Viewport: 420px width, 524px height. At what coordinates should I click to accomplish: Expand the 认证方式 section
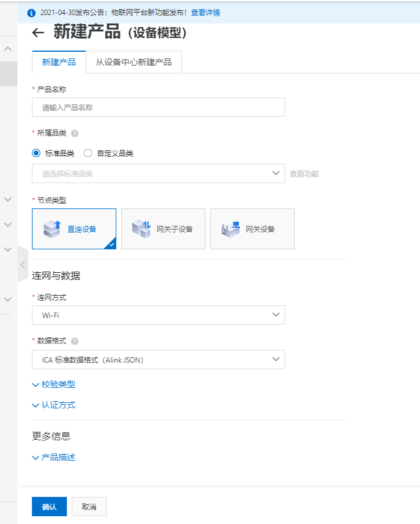click(x=54, y=405)
